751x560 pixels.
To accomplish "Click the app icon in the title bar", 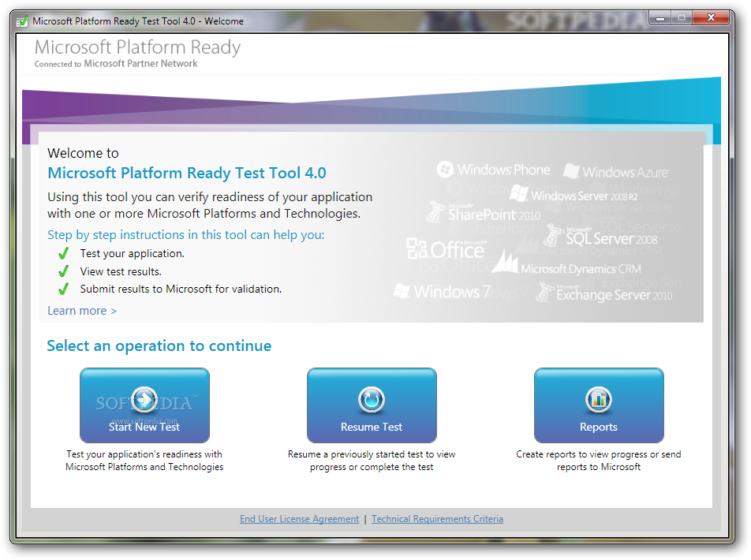I will [x=22, y=21].
